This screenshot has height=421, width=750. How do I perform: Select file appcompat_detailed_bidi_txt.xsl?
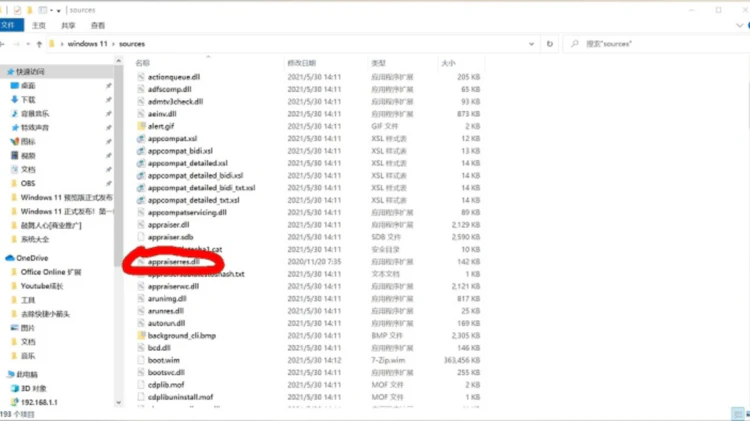[201, 188]
